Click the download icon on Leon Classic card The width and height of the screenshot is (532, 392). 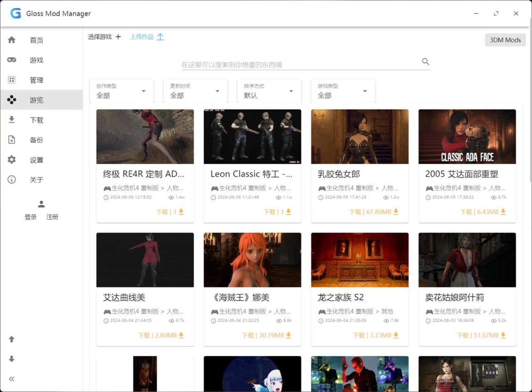(288, 212)
